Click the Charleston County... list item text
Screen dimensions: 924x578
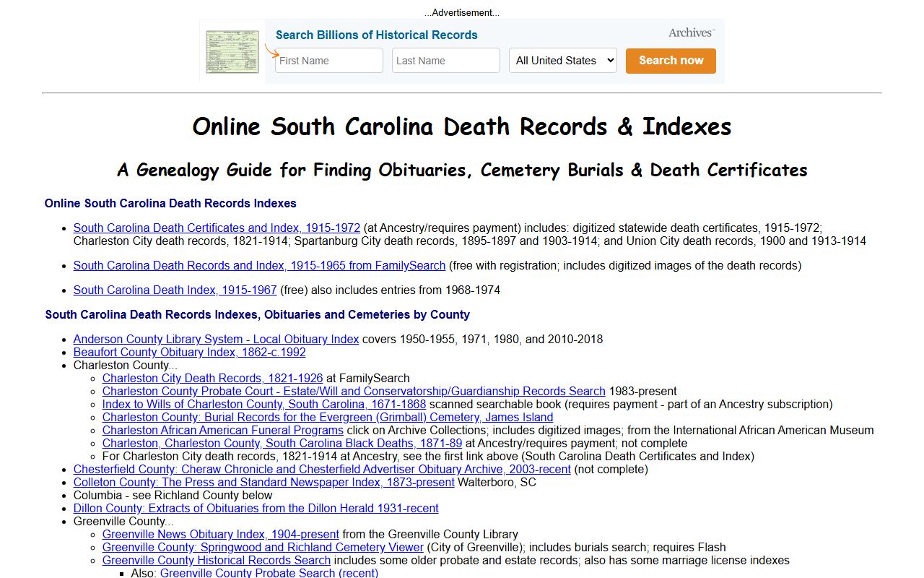pyautogui.click(x=125, y=365)
